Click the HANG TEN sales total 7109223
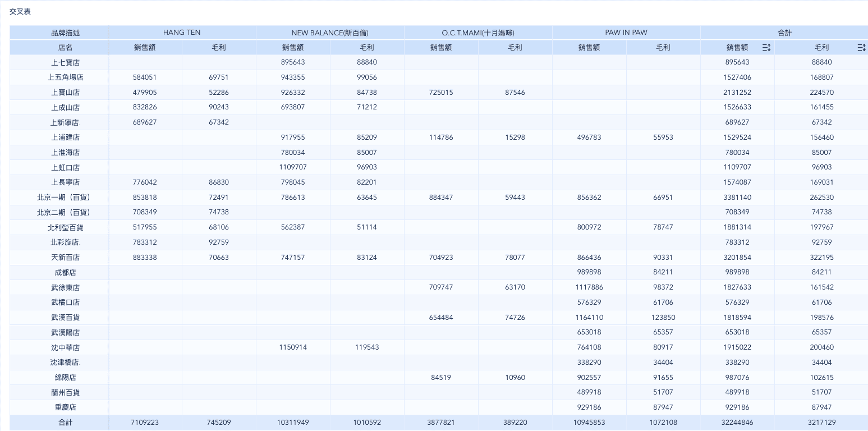868x431 pixels. (145, 423)
